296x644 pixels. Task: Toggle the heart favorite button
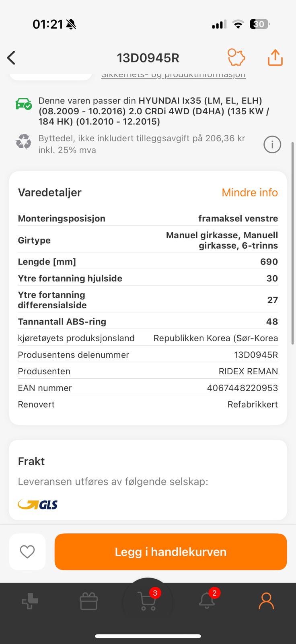[x=27, y=552]
